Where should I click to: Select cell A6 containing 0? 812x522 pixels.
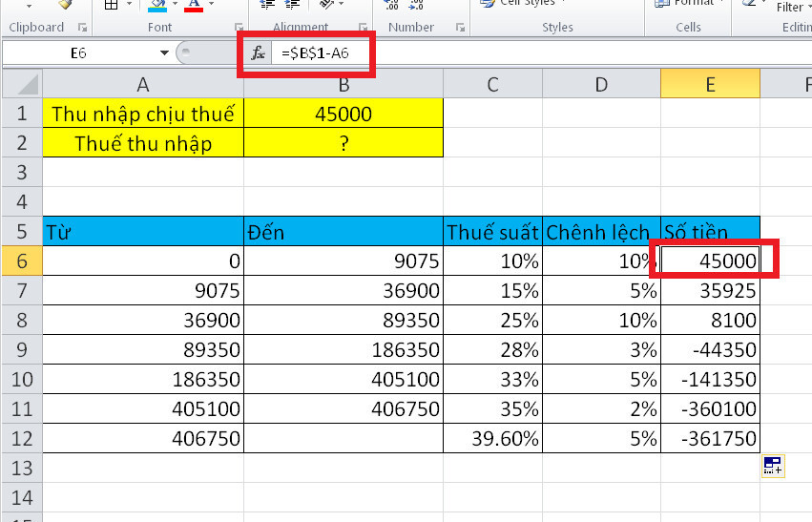[x=143, y=261]
